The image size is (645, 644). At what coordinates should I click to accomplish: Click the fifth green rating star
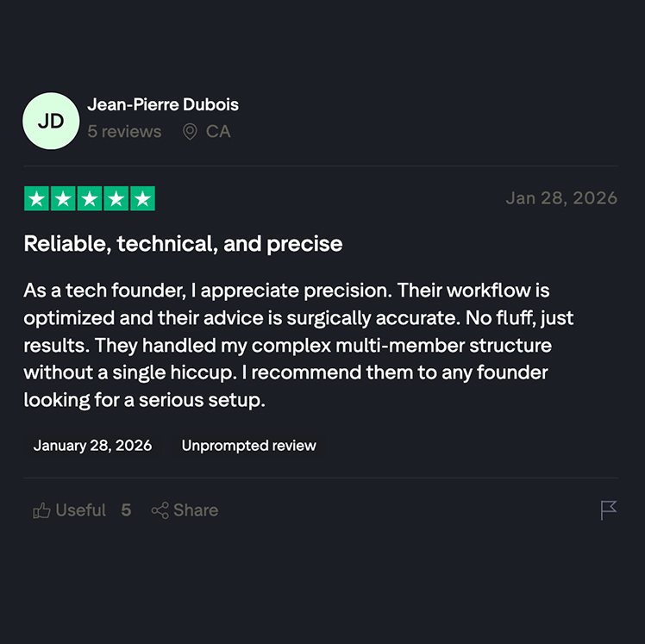[143, 199]
